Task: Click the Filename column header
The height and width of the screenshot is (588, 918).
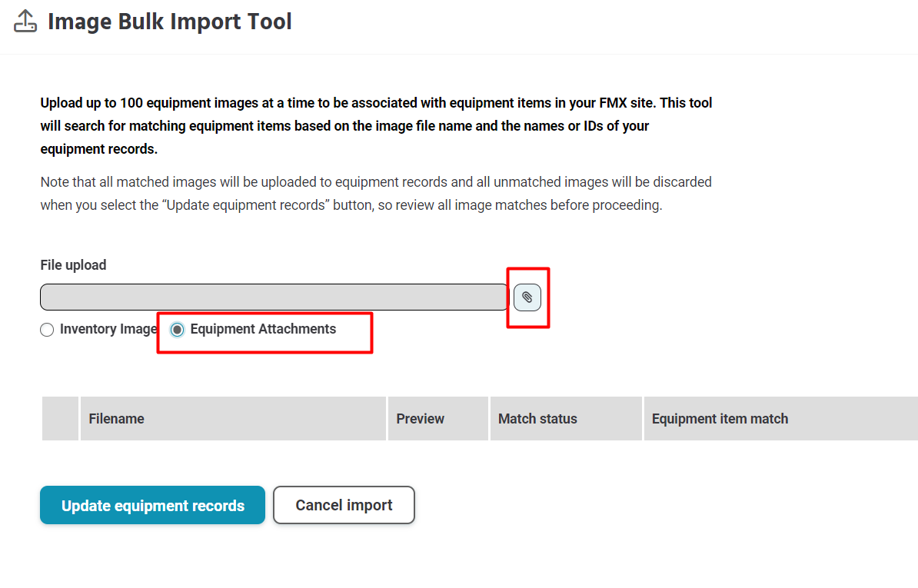Action: [117, 419]
